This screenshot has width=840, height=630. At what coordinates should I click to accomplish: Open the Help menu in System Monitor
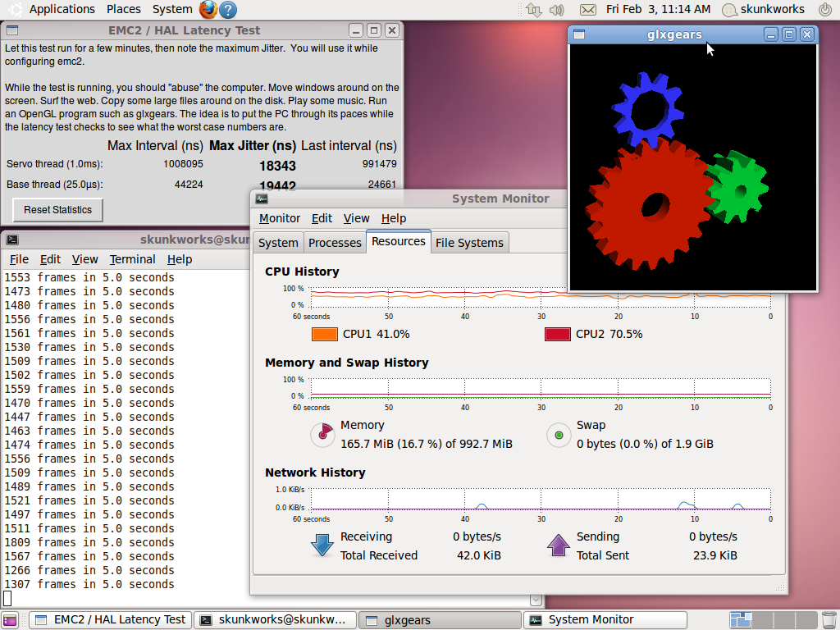click(x=394, y=218)
